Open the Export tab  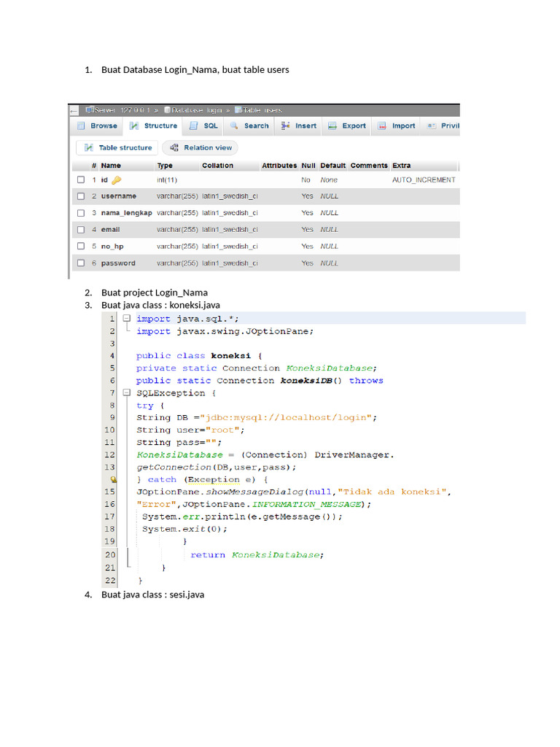[x=347, y=125]
